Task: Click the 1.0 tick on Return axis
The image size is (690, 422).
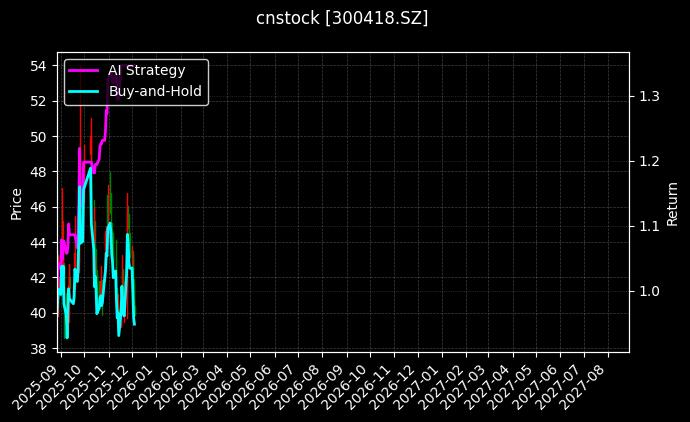Action: click(649, 291)
